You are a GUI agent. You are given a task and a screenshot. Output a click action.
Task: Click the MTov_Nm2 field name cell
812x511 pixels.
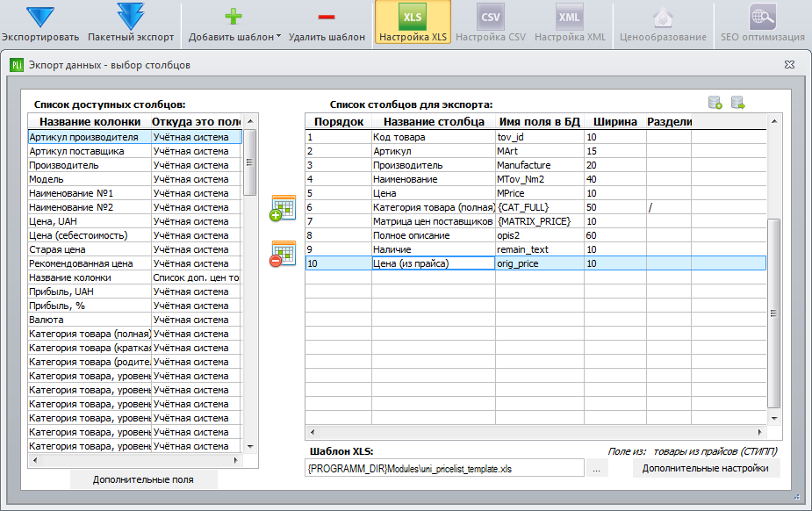pyautogui.click(x=540, y=179)
